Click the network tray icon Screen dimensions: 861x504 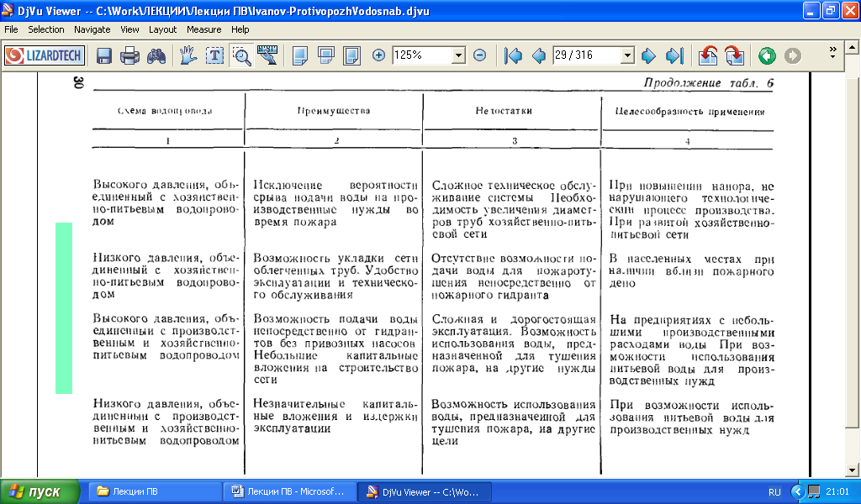tap(814, 492)
